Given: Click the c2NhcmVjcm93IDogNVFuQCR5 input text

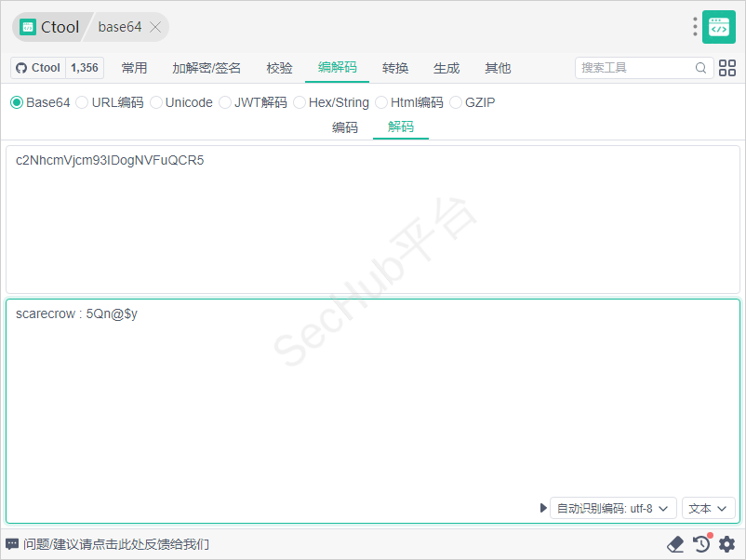Looking at the screenshot, I should click(x=110, y=160).
